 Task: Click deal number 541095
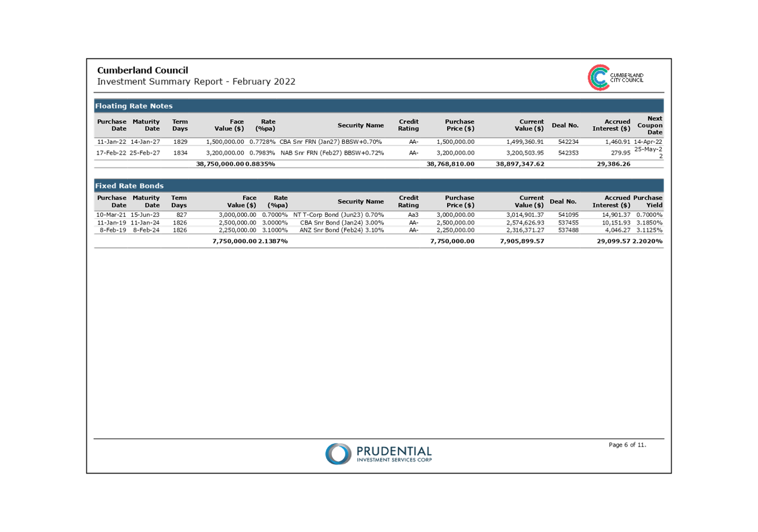tap(568, 215)
